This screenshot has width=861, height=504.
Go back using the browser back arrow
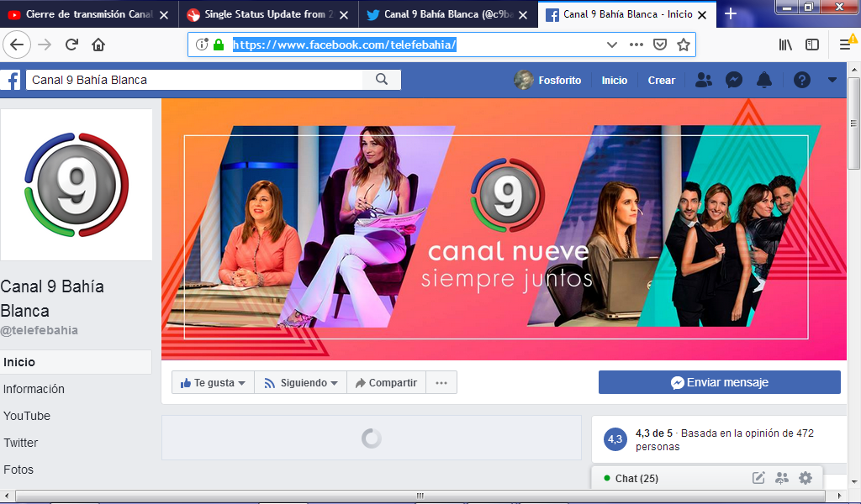17,45
